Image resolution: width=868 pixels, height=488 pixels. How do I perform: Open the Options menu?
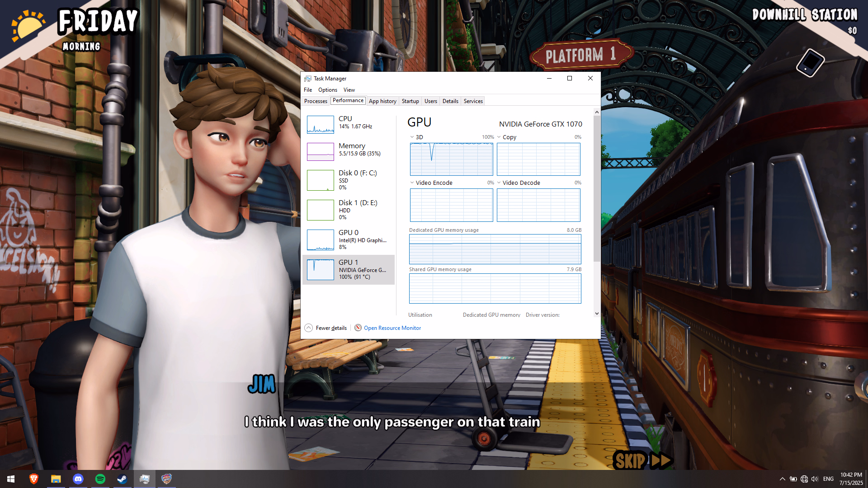click(x=327, y=89)
